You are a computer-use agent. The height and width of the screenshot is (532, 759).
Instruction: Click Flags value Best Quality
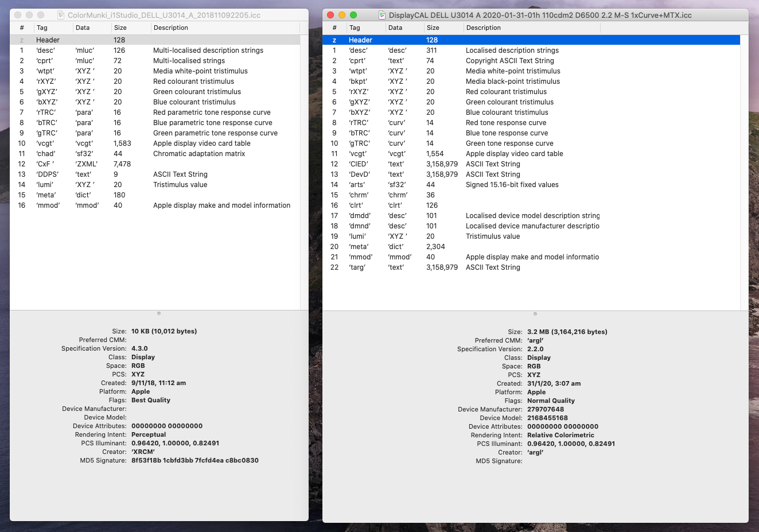pos(151,400)
